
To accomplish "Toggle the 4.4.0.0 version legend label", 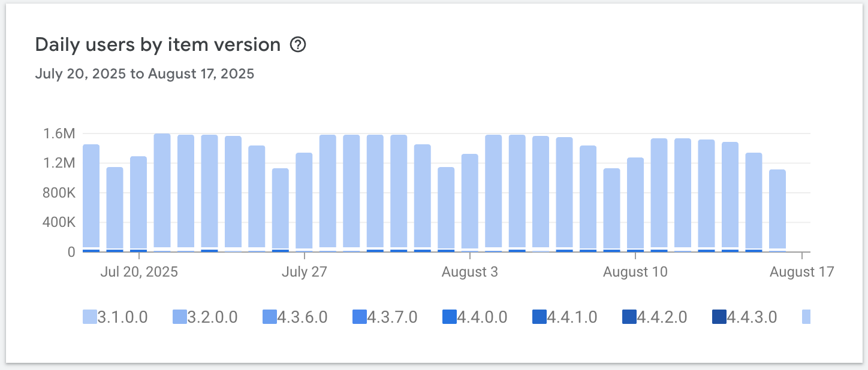I will 482,317.
